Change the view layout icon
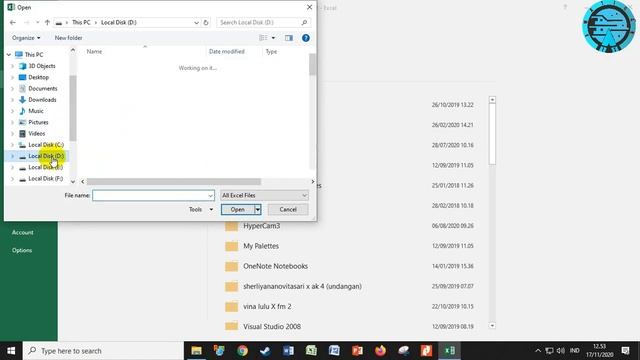Image resolution: width=640 pixels, height=360 pixels. click(263, 38)
